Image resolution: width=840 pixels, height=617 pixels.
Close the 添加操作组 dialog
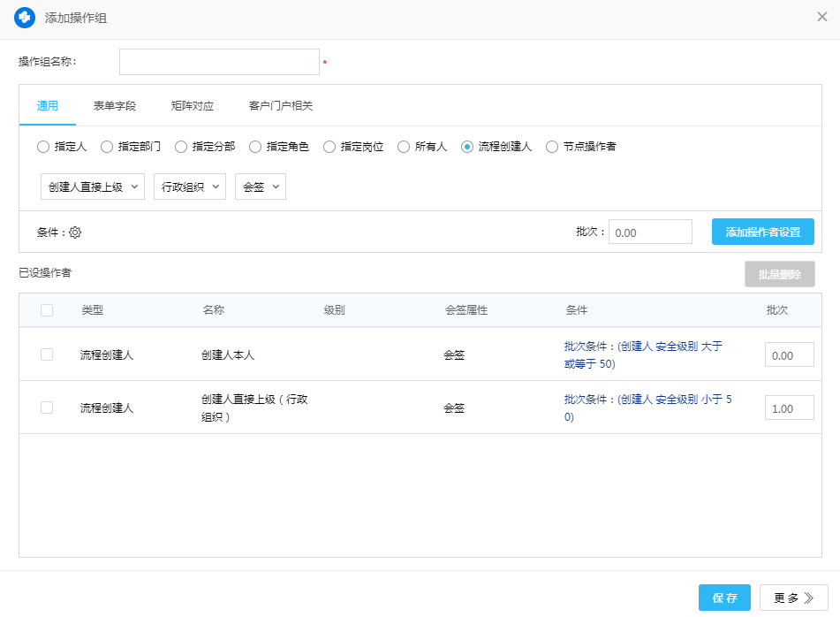(x=821, y=17)
